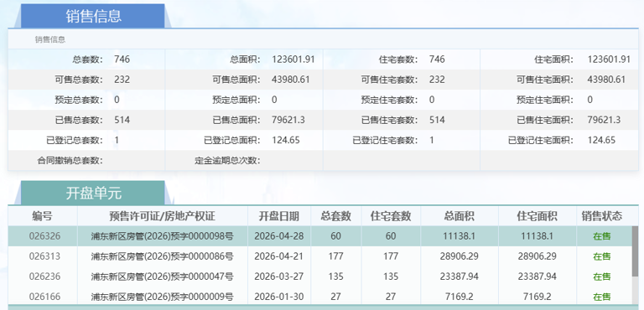Click the 开盘日期 column header
This screenshot has width=644, height=310.
click(x=279, y=215)
